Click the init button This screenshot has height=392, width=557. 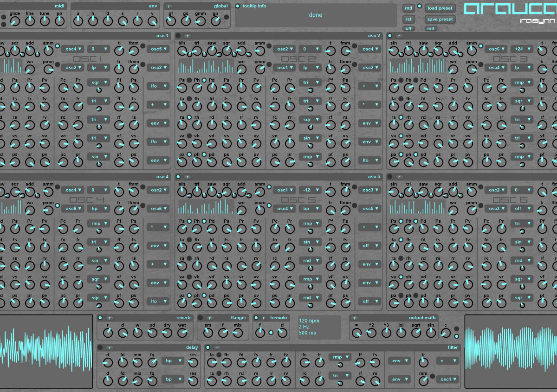(431, 29)
